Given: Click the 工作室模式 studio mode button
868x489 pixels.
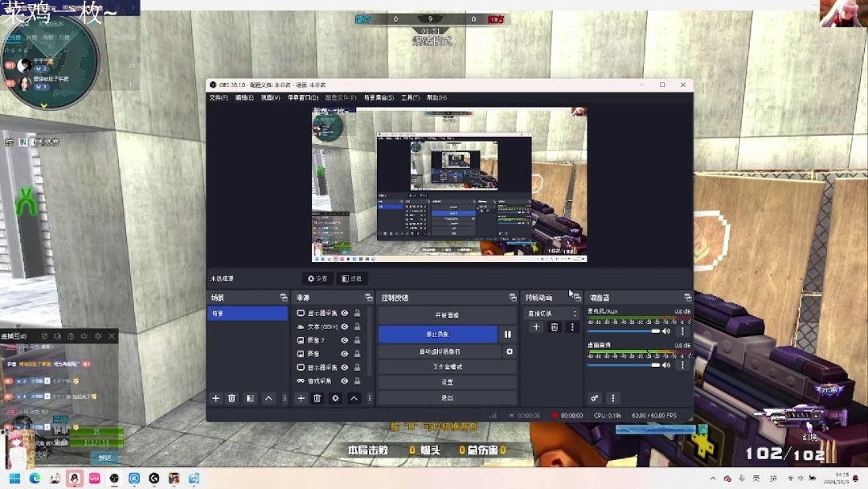Looking at the screenshot, I should tap(447, 367).
